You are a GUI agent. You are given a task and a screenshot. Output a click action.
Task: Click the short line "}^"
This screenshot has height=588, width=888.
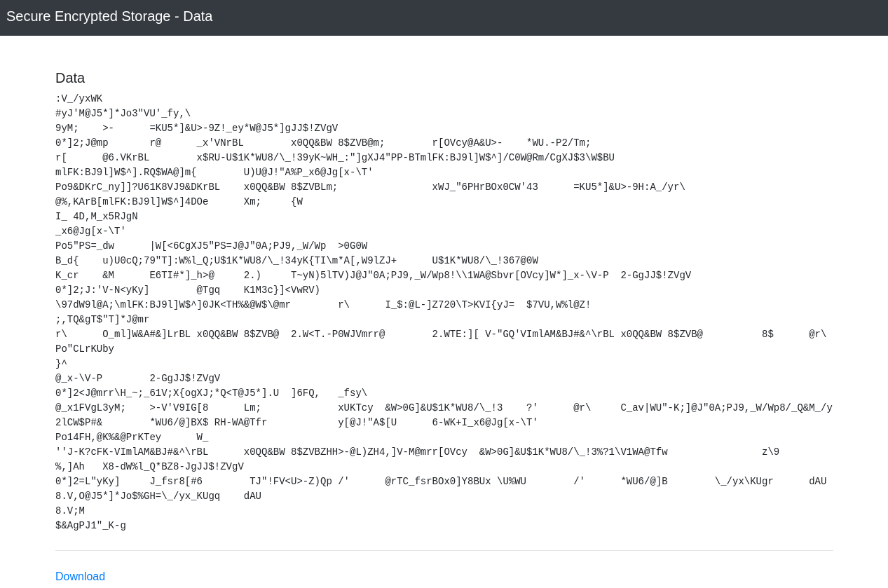pyautogui.click(x=62, y=364)
